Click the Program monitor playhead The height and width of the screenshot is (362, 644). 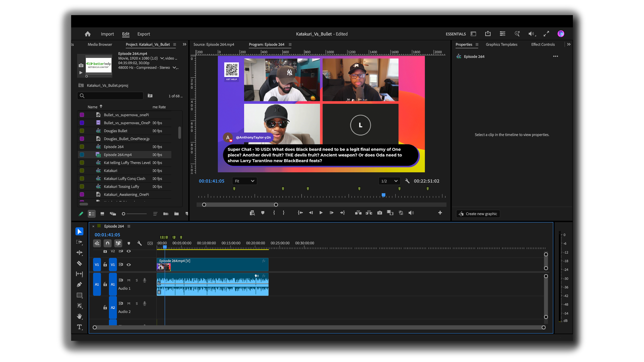coord(383,195)
